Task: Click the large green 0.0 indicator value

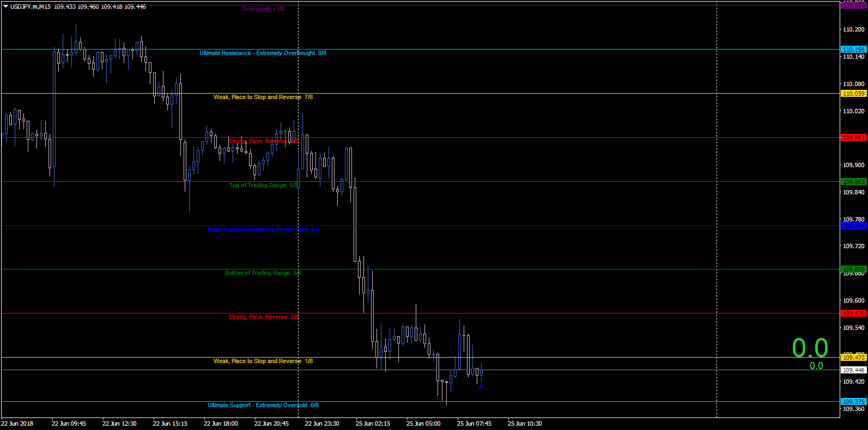Action: point(810,348)
